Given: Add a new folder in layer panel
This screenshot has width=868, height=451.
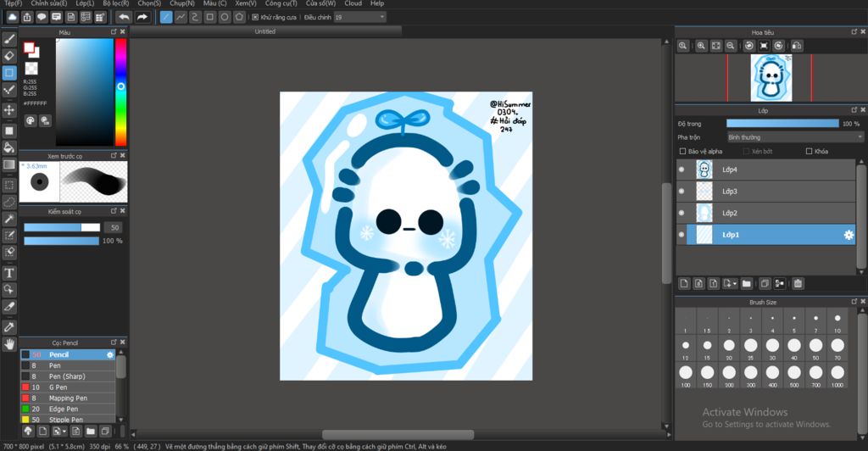Looking at the screenshot, I should click(747, 283).
